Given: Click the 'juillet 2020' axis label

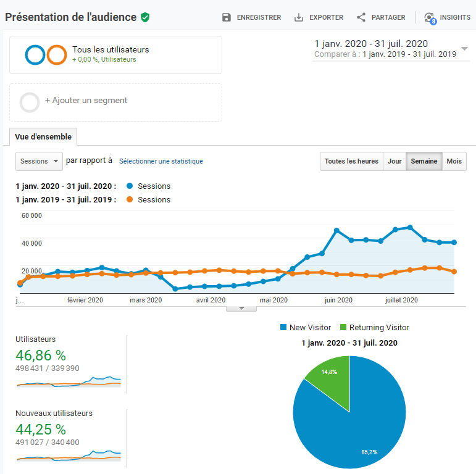Looking at the screenshot, I should [401, 300].
